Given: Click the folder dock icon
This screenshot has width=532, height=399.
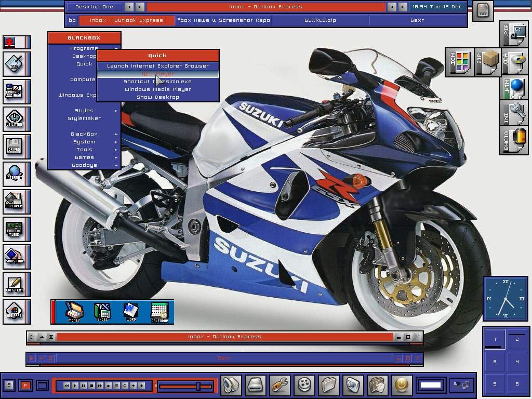Looking at the screenshot, I should [329, 385].
